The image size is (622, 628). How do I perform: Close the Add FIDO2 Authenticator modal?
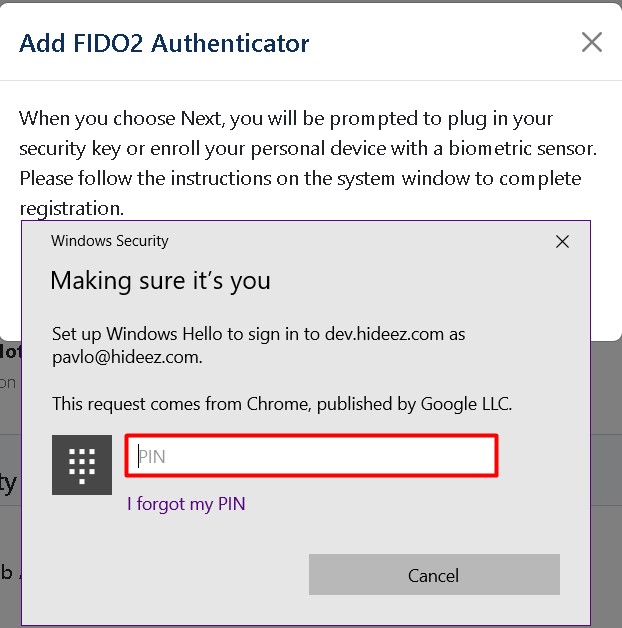(x=592, y=42)
